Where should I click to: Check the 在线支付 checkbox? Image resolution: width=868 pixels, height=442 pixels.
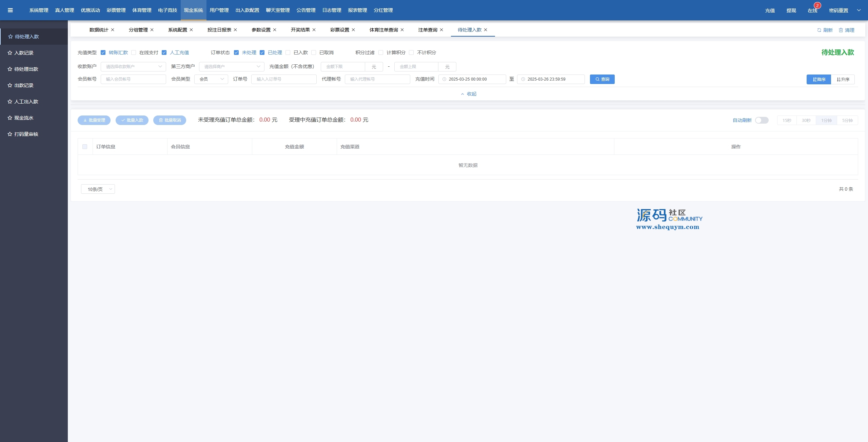click(134, 52)
